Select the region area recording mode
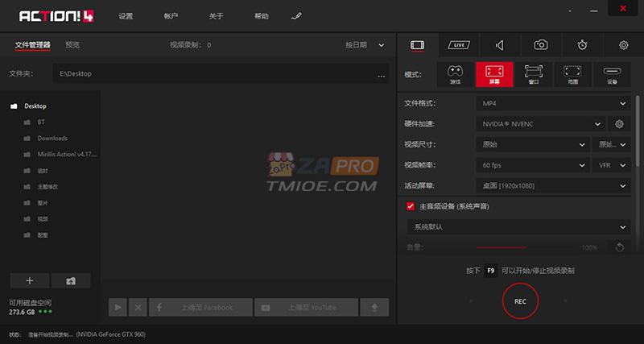The width and height of the screenshot is (644, 344). click(573, 74)
